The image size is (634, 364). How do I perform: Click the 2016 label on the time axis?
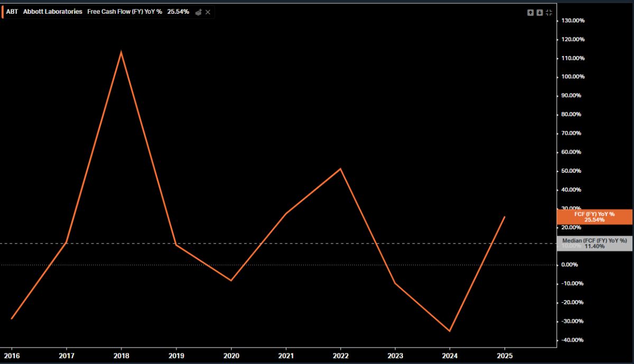[12, 356]
